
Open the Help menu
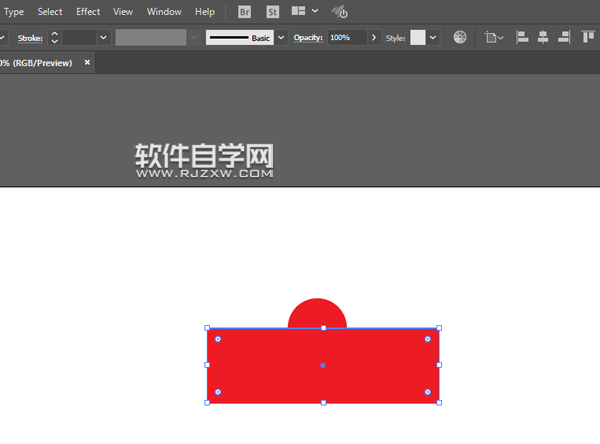tap(205, 12)
